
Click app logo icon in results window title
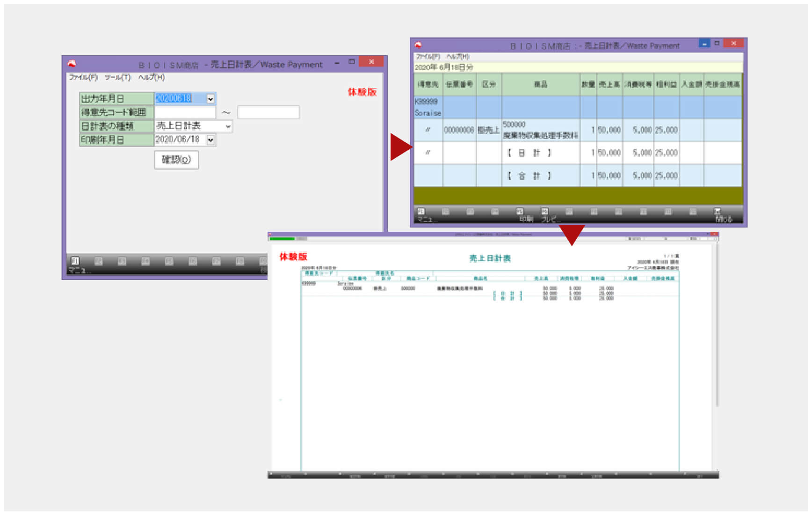tap(418, 45)
